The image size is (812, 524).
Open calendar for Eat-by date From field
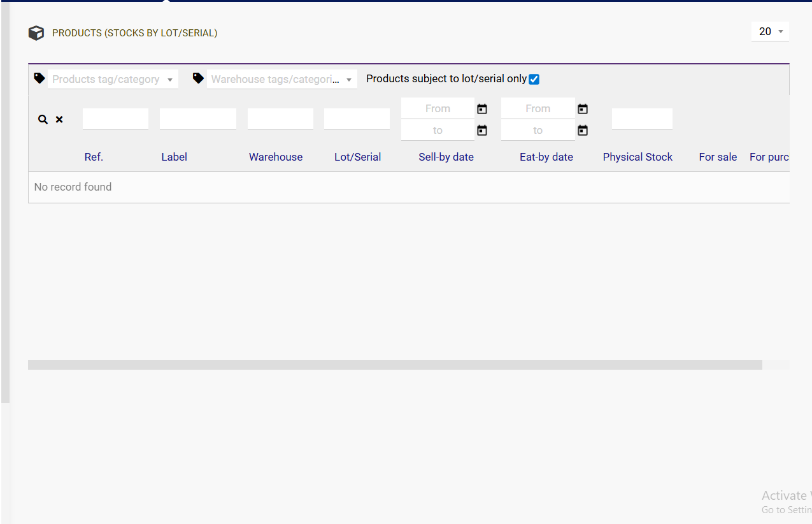(x=582, y=109)
